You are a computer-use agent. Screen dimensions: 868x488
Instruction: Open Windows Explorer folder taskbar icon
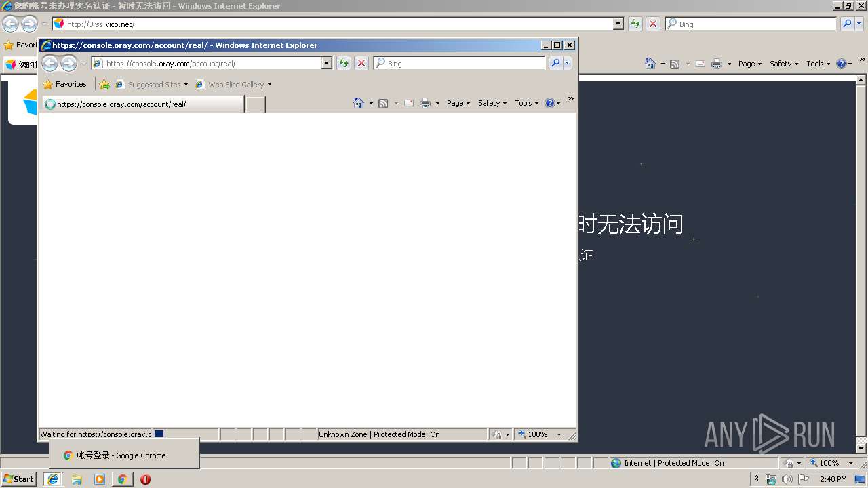[77, 479]
